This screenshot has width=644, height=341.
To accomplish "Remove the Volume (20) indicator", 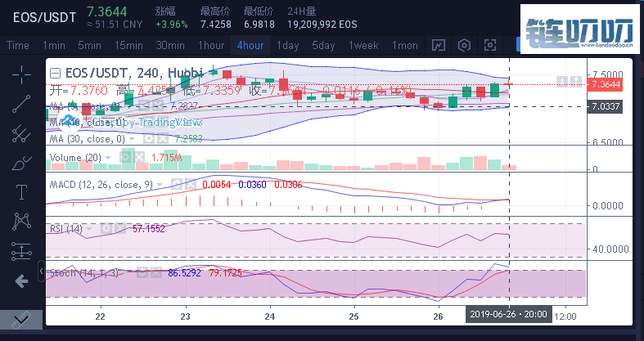I will pyautogui.click(x=140, y=157).
